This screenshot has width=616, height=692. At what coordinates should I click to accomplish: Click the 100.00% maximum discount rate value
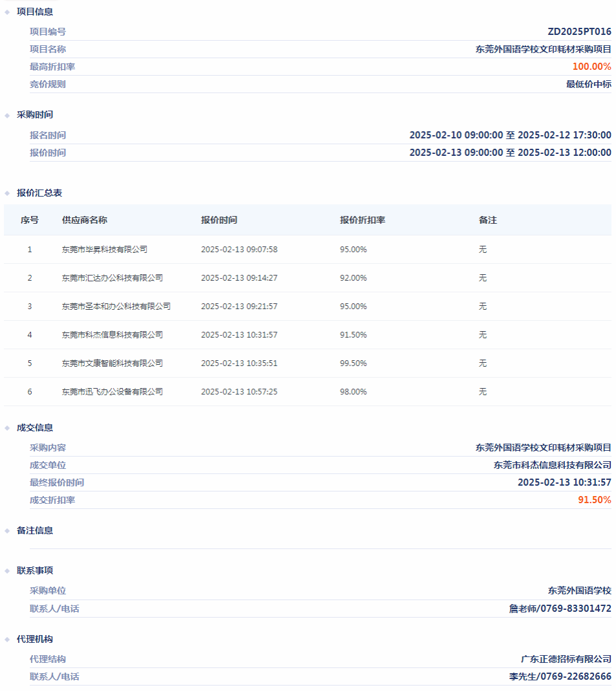[591, 67]
